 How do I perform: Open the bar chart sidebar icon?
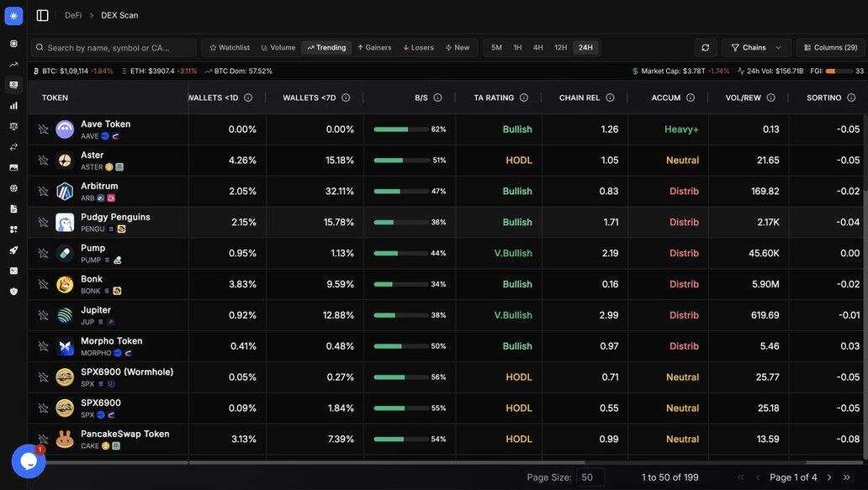point(13,106)
